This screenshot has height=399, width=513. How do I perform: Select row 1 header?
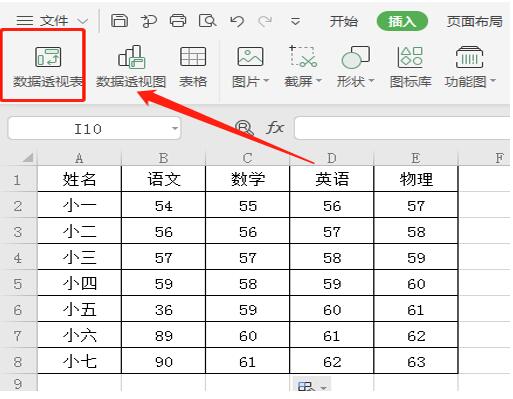tap(18, 179)
